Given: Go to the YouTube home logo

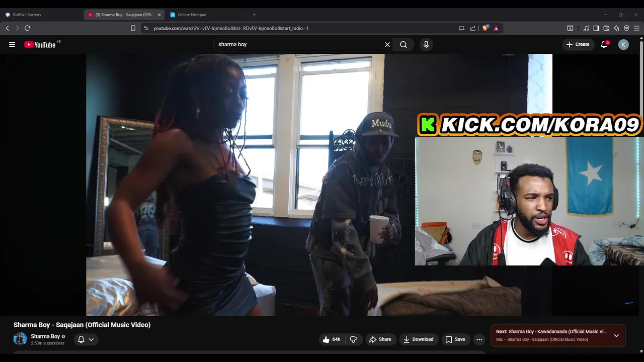Looking at the screenshot, I should (x=40, y=45).
